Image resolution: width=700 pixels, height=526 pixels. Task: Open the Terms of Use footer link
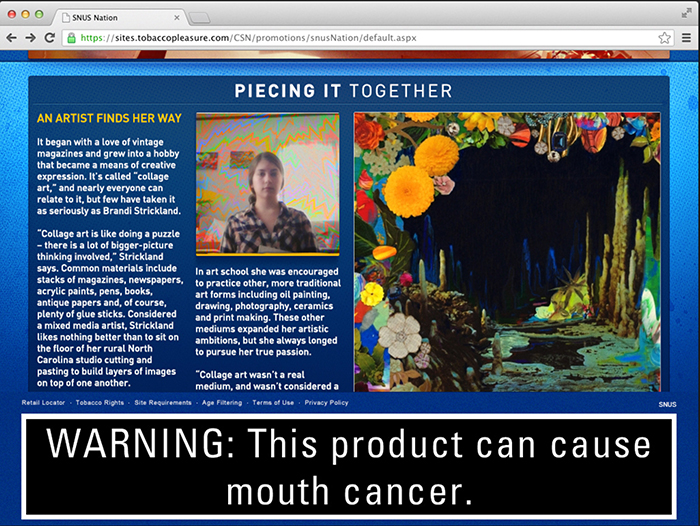pos(273,403)
